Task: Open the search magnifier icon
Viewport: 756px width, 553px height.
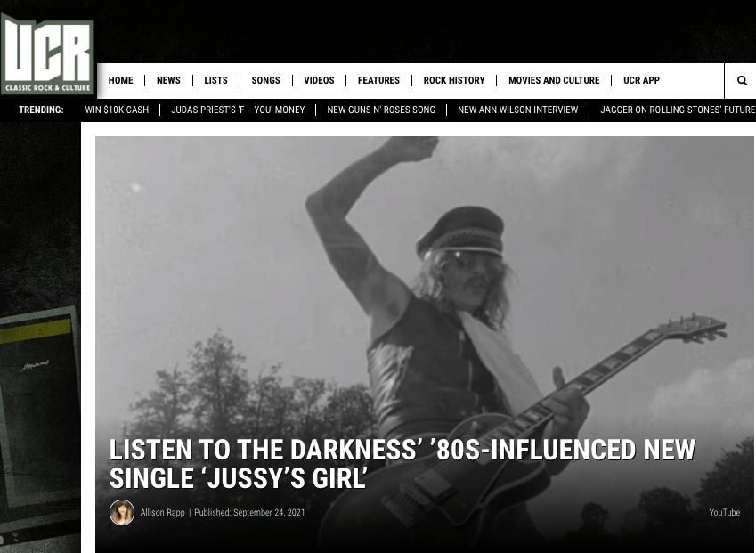Action: pos(742,80)
